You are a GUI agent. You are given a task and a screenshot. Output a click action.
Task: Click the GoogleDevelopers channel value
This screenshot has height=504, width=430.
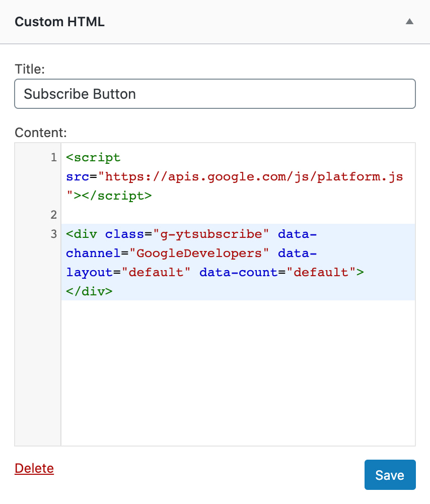point(199,254)
